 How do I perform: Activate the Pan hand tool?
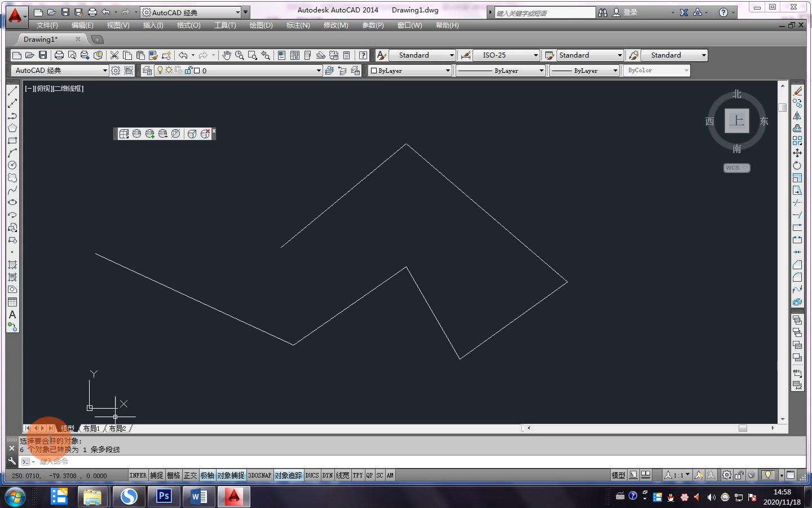[226, 55]
